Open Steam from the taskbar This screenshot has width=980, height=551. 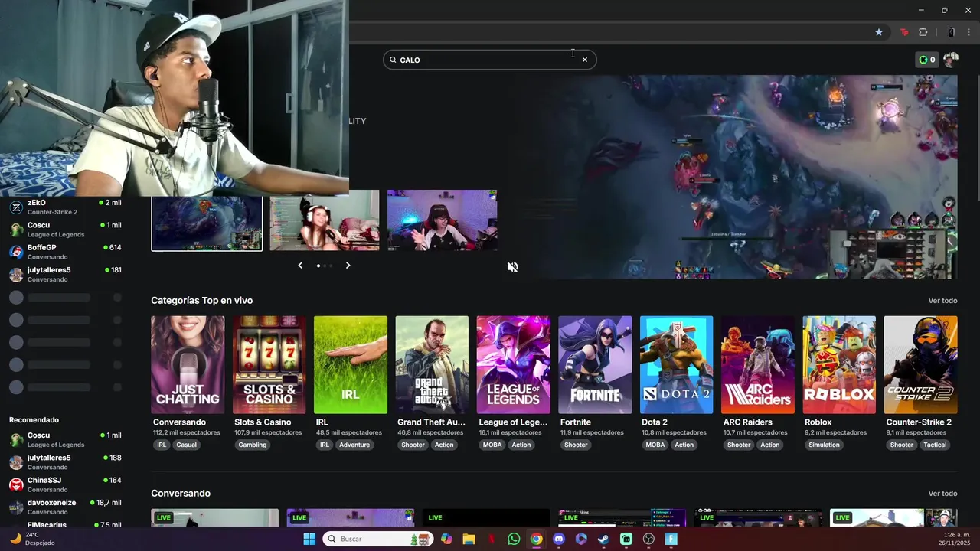pos(604,539)
